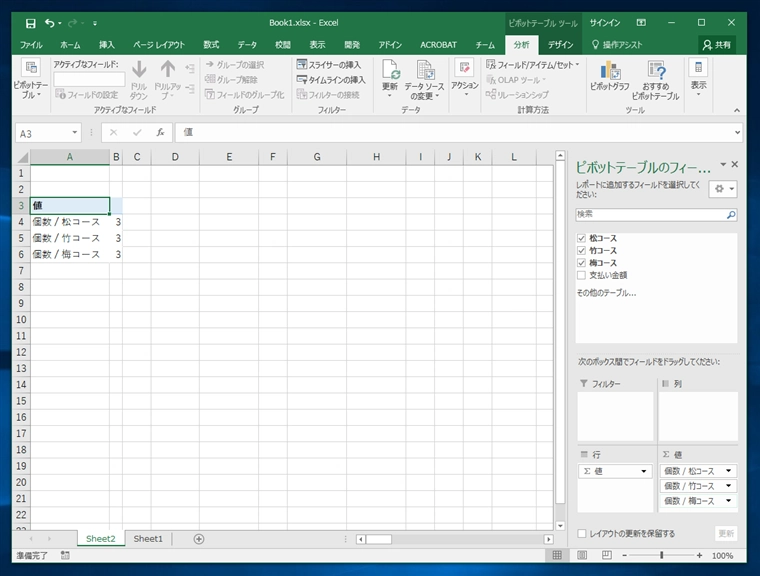Expand the formula bar

[x=737, y=132]
